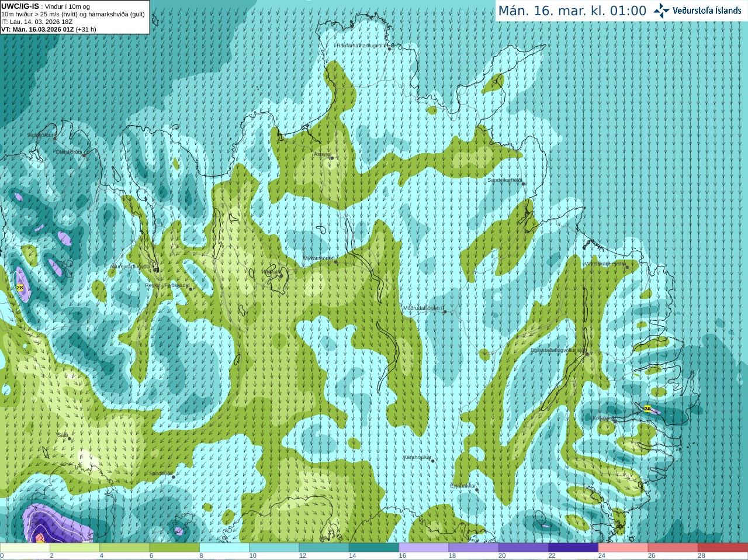Click the yellow 26 gust marker near Kollaleira
Screen dimensions: 748x560
click(x=647, y=409)
